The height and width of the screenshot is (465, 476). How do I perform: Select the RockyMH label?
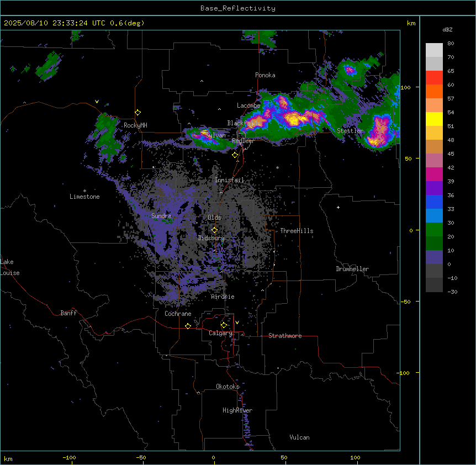point(135,125)
